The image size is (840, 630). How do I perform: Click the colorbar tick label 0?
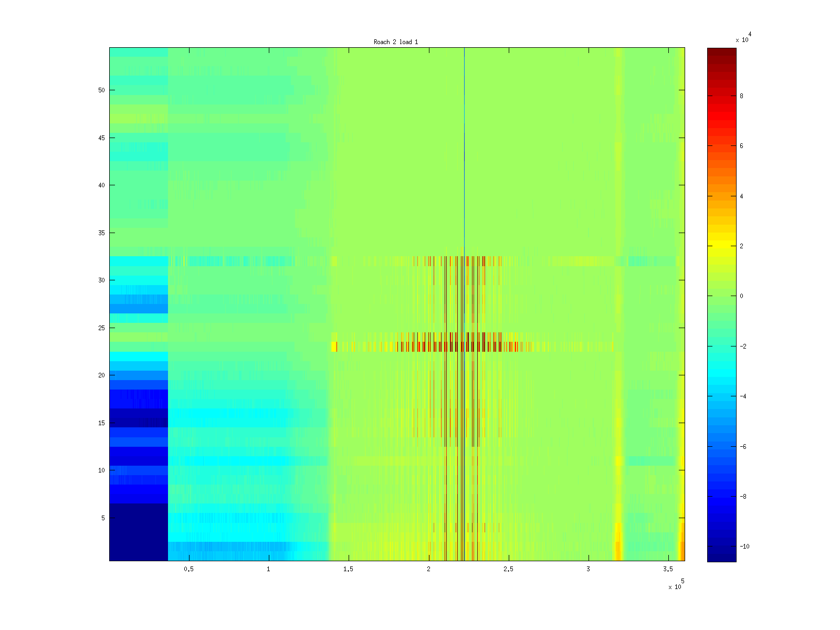point(741,296)
